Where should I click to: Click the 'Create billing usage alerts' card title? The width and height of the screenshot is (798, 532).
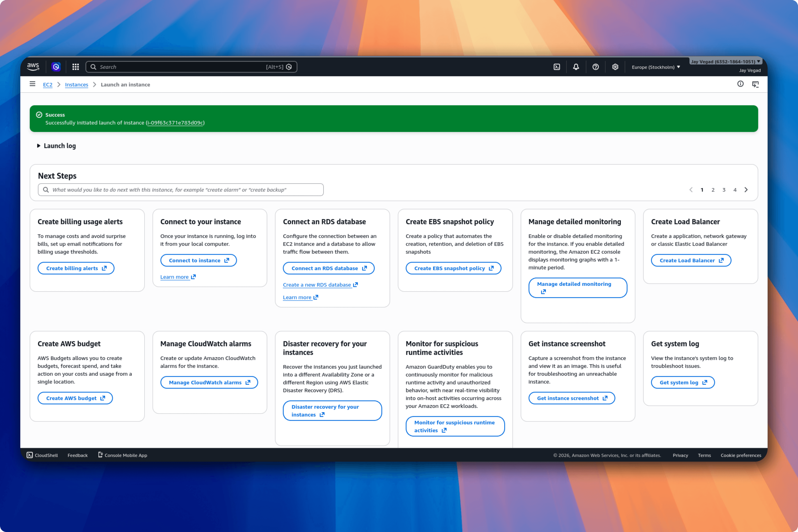[x=80, y=222]
